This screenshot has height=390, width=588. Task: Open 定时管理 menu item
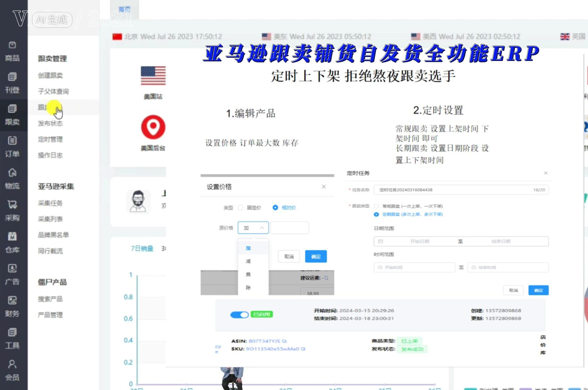click(x=50, y=139)
